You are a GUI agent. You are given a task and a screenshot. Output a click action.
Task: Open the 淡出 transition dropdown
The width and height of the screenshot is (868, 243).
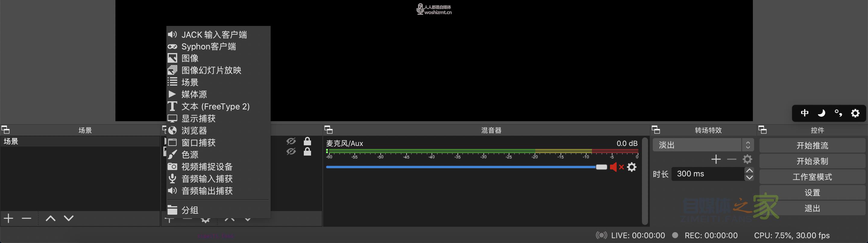(x=703, y=145)
